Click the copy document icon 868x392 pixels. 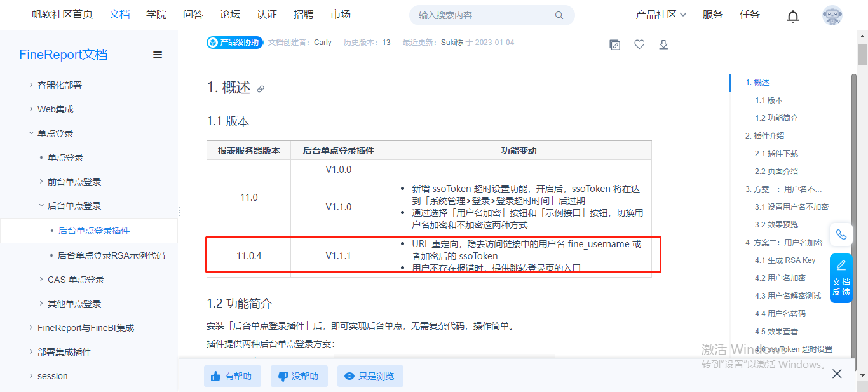(x=614, y=44)
